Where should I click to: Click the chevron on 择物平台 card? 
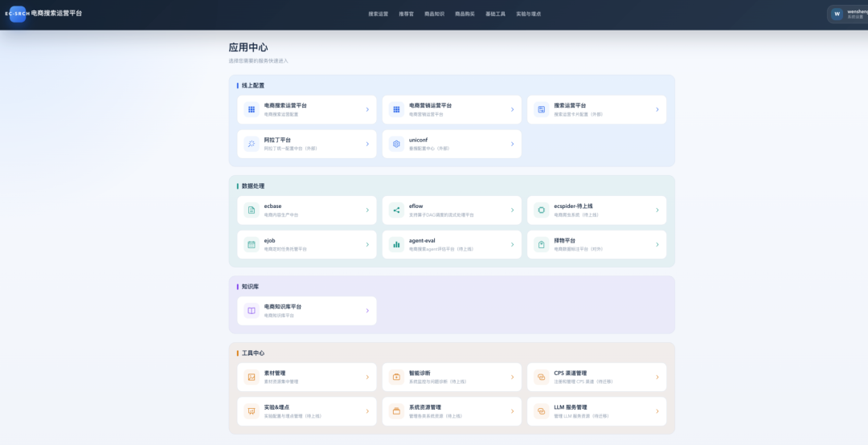657,245
